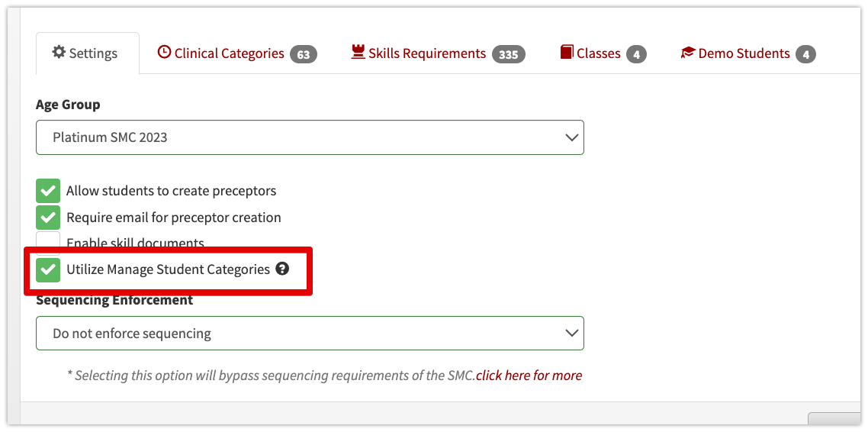Uncheck Allow students to create preceptors

[48, 191]
